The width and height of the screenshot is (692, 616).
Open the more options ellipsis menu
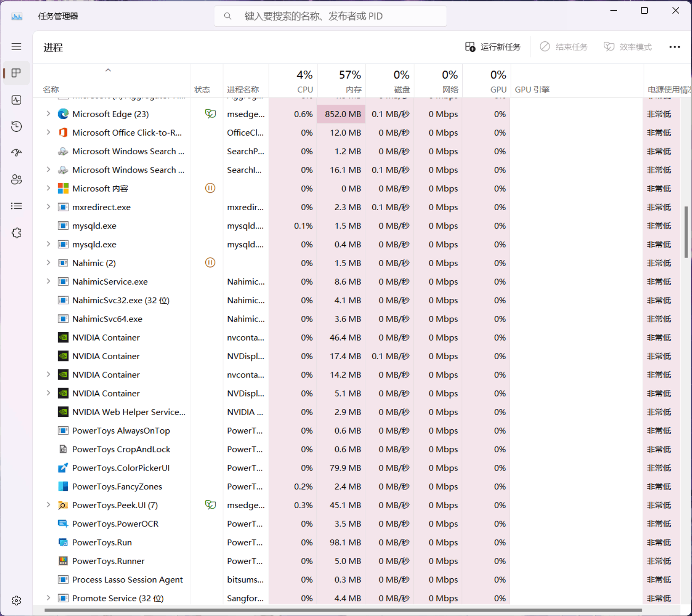tap(674, 47)
